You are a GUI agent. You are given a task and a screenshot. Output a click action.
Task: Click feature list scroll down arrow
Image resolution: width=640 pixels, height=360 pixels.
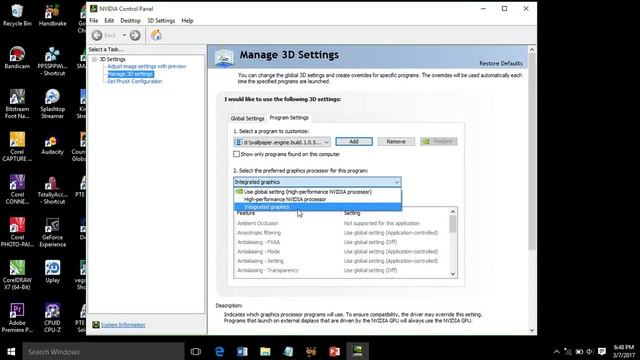[453, 274]
